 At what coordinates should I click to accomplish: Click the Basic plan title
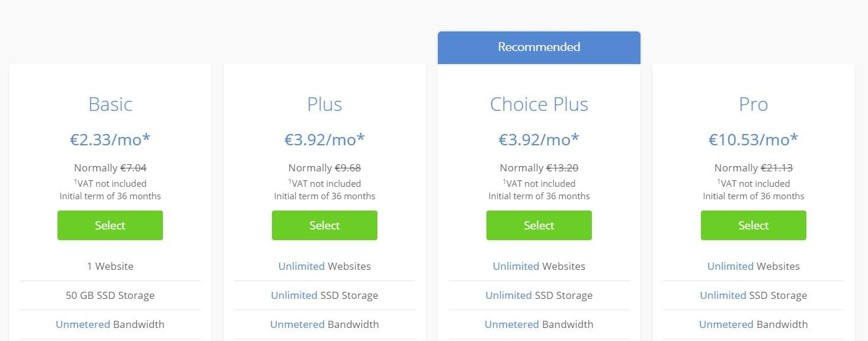[110, 104]
